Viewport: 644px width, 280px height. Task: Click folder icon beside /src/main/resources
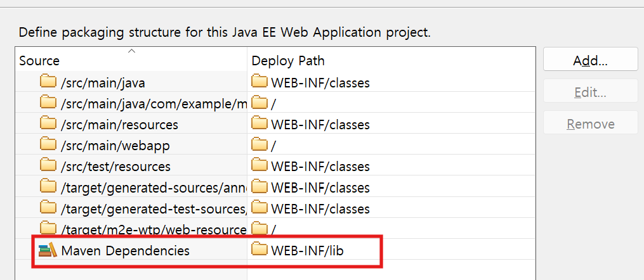48,124
